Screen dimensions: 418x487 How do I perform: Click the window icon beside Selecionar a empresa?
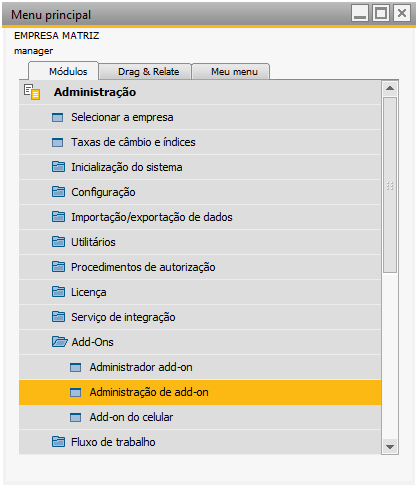57,117
